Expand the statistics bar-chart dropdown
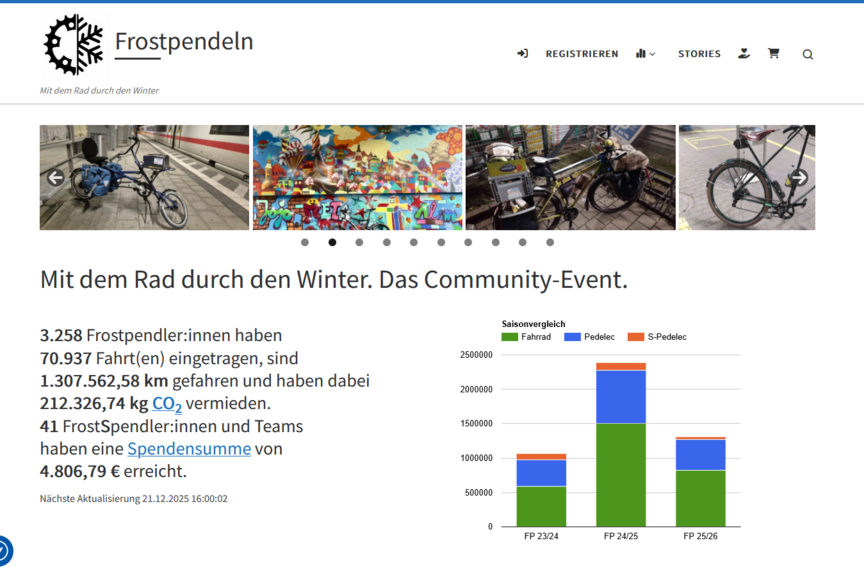The image size is (864, 577). [x=645, y=54]
